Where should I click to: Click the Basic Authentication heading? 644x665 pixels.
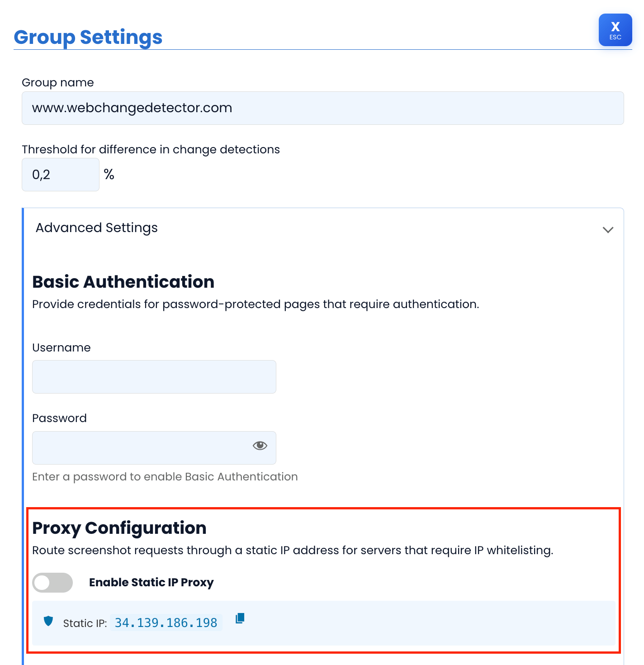(x=123, y=281)
